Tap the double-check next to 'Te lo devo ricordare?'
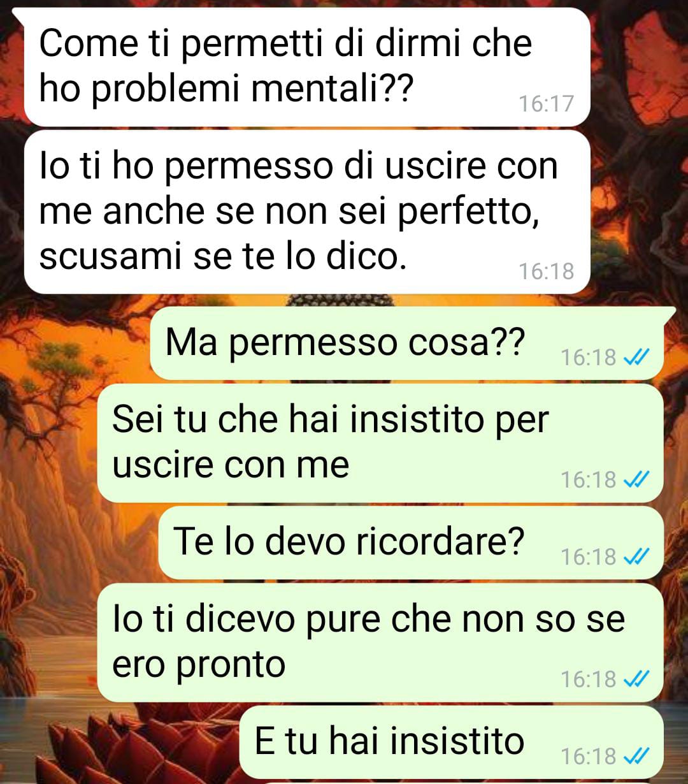Image resolution: width=688 pixels, height=784 pixels. pos(636,557)
